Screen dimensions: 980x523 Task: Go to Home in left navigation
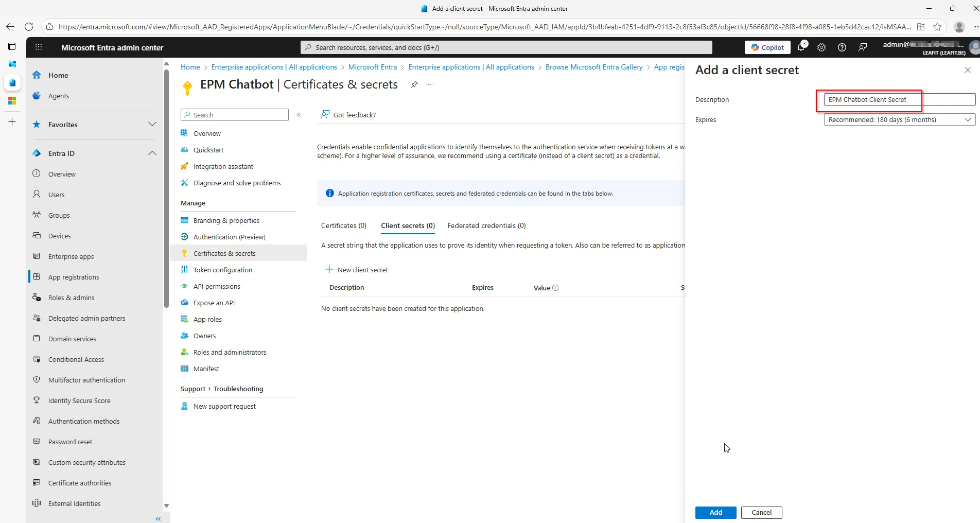point(58,75)
